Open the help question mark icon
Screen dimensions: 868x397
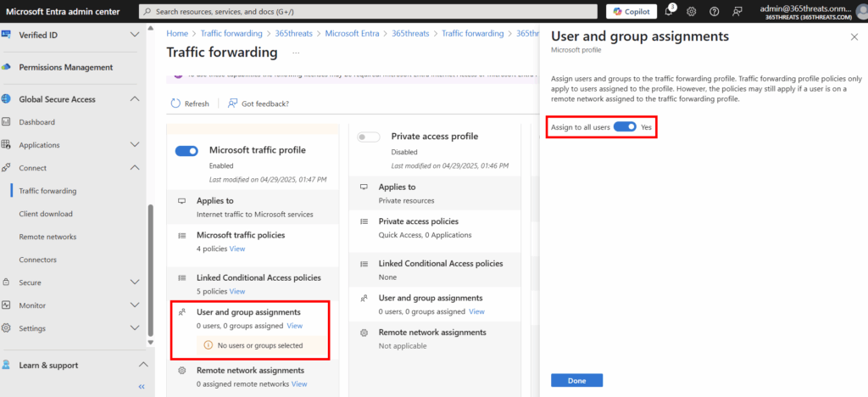(714, 11)
